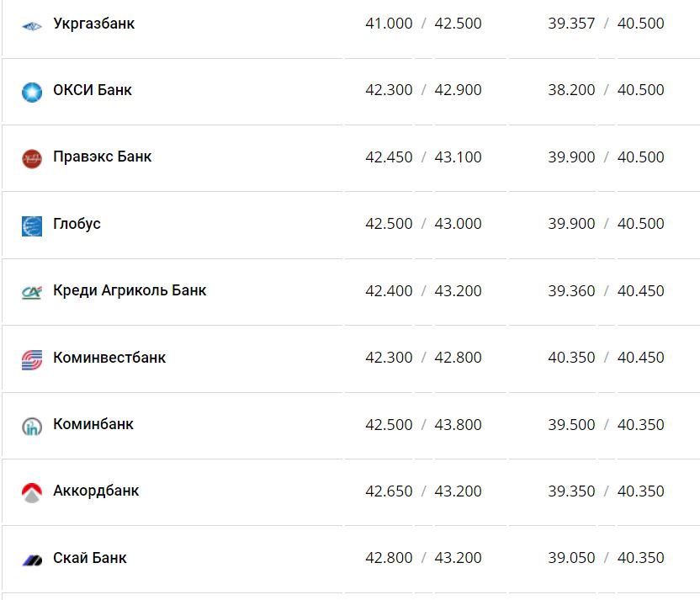This screenshot has height=600, width=700.
Task: Click the Укргазбанк logo icon
Action: (32, 25)
